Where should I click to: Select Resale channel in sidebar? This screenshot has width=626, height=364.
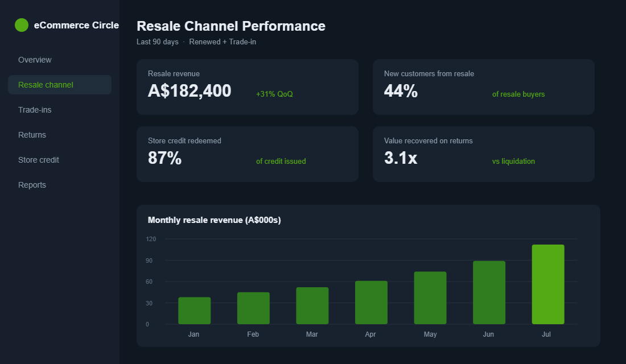tap(60, 85)
